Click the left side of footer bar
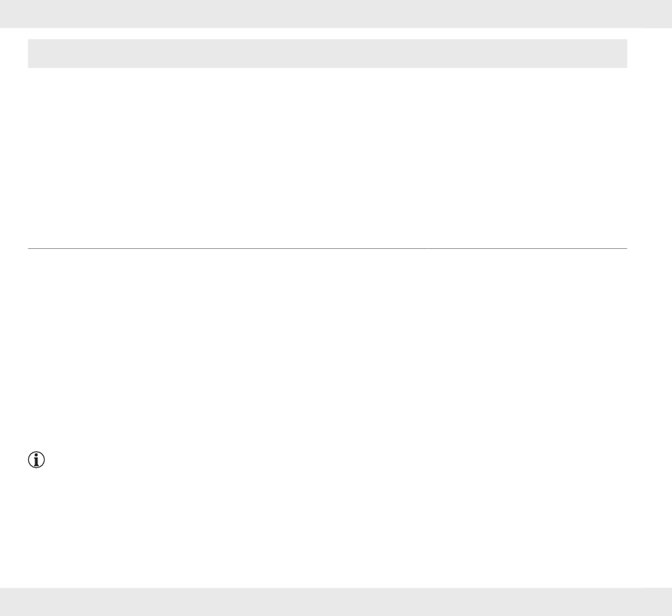This screenshot has height=616, width=672. pos(43,602)
